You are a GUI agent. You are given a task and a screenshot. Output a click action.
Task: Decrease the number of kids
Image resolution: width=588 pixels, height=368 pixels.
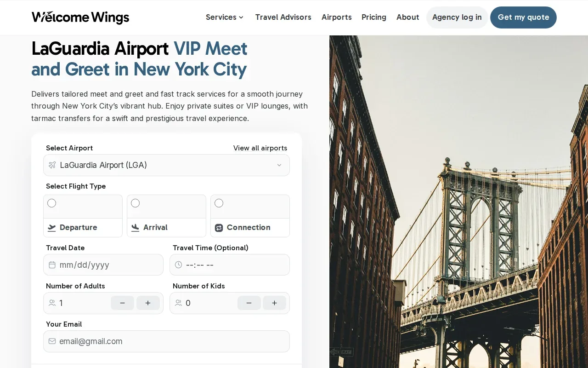pyautogui.click(x=249, y=303)
